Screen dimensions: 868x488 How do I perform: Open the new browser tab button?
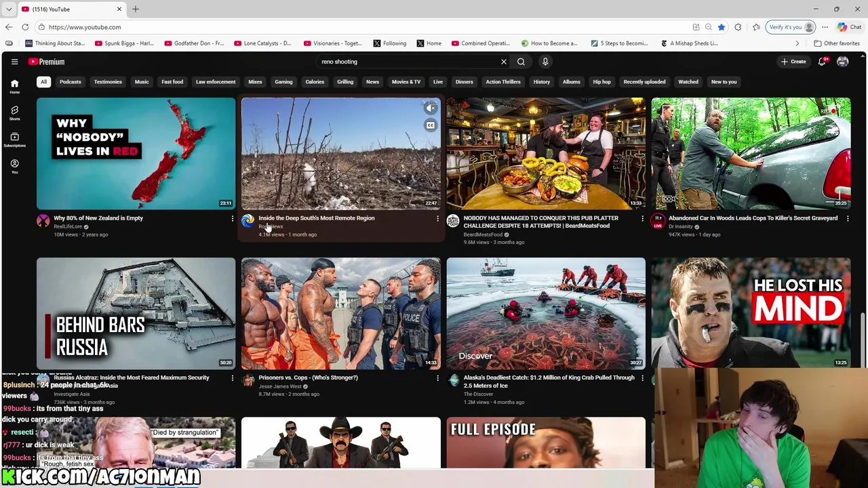135,9
